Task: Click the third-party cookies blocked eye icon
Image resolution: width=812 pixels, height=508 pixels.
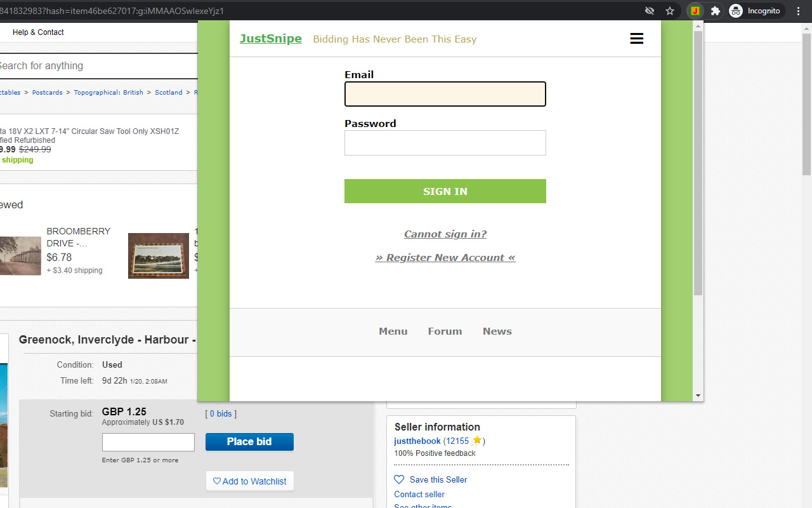Action: 650,11
